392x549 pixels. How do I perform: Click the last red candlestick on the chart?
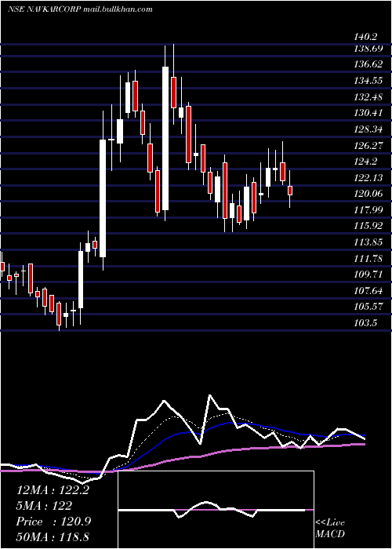click(x=290, y=189)
